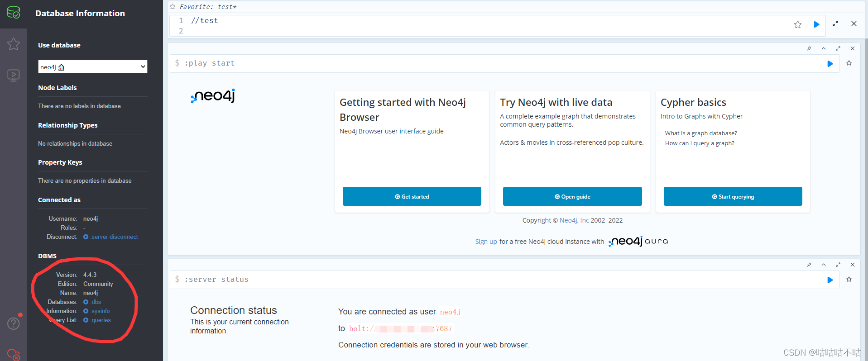Click the neo4j aura logo
The height and width of the screenshot is (361, 868).
click(x=638, y=241)
